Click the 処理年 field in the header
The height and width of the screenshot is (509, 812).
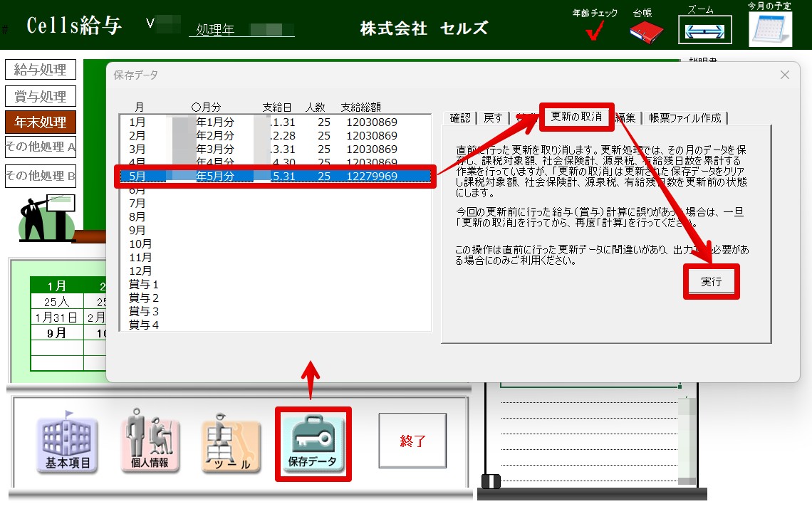click(x=242, y=29)
